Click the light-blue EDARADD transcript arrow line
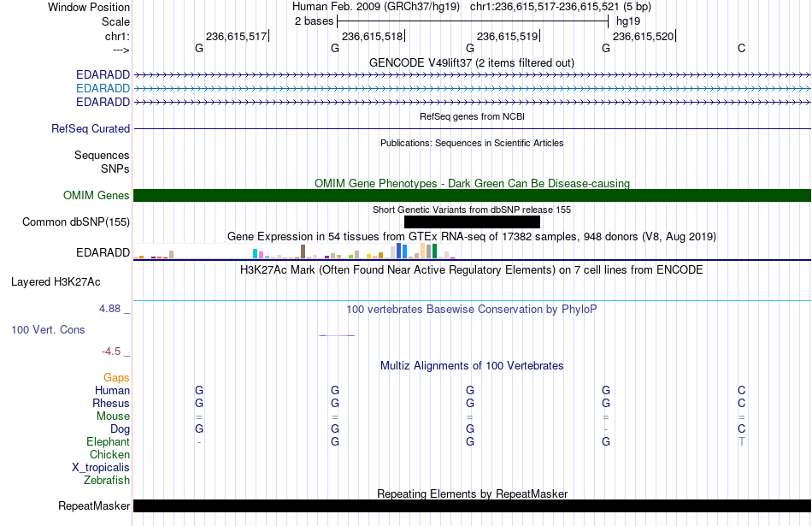This screenshot has width=812, height=526. pos(472,89)
